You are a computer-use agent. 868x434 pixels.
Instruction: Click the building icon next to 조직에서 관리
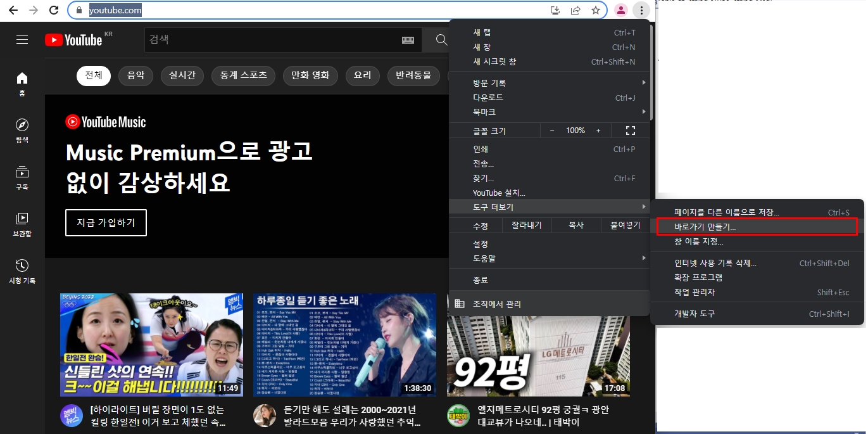point(460,303)
